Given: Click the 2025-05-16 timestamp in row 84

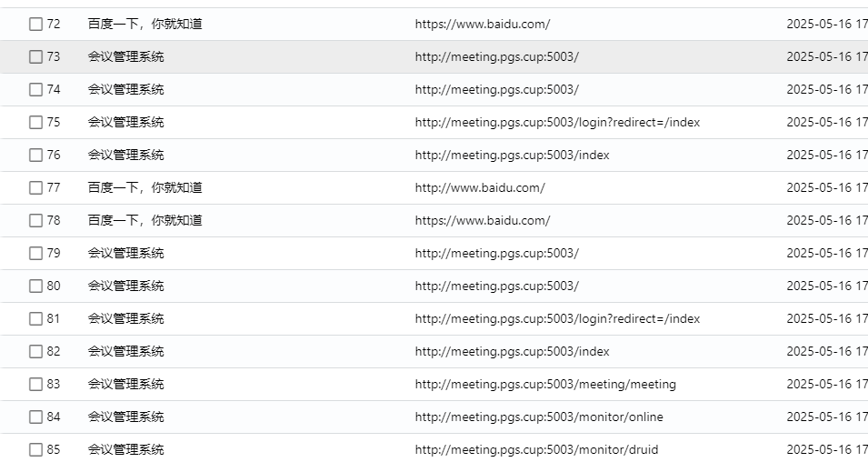Looking at the screenshot, I should (x=827, y=416).
